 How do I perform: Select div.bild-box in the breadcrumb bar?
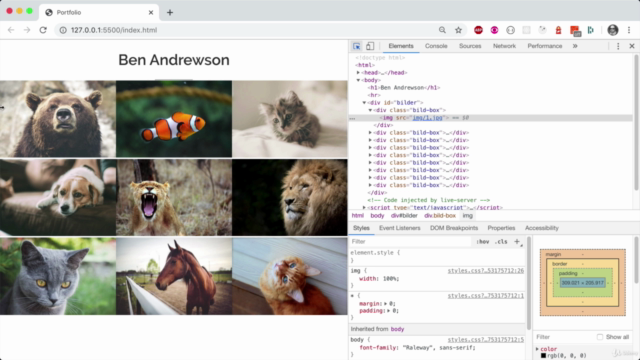click(440, 216)
